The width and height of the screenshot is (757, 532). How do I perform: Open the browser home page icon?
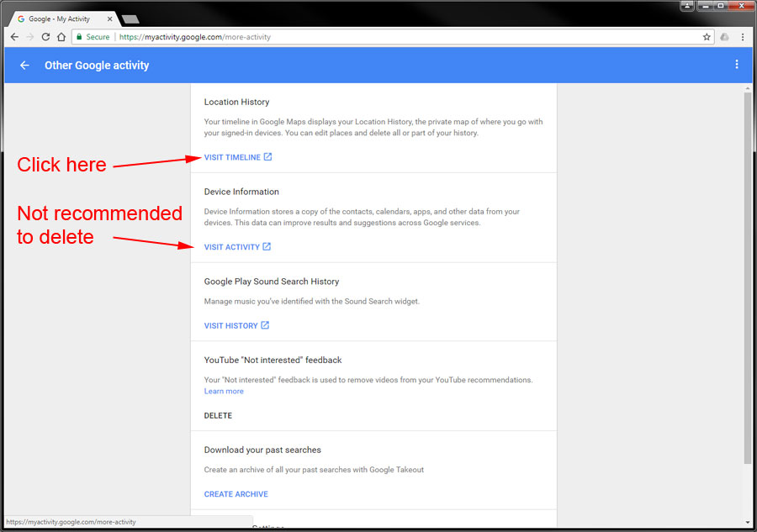(61, 37)
